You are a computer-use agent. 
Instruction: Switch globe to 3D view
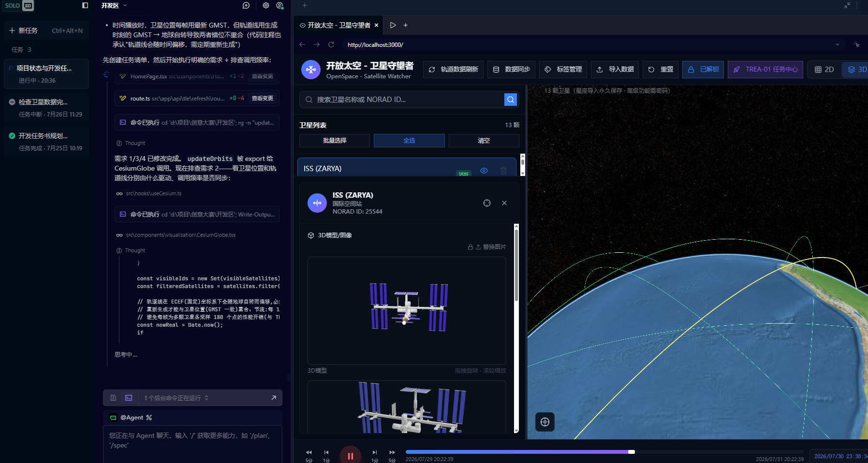click(x=856, y=70)
